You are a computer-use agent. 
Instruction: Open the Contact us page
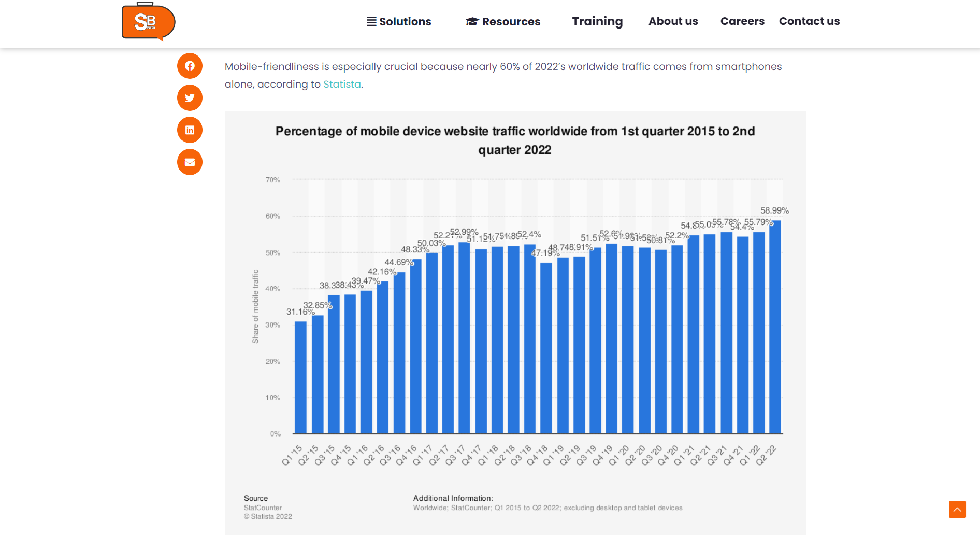(809, 21)
